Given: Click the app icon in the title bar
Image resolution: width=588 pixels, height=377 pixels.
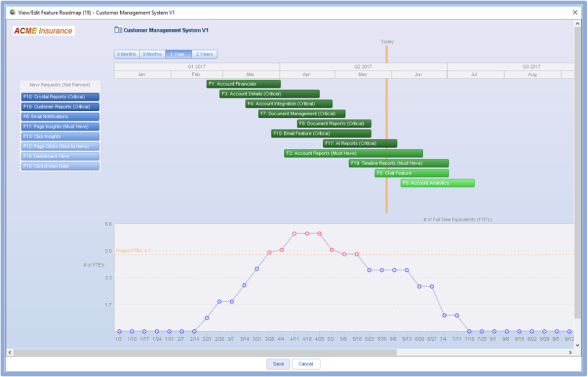Looking at the screenshot, I should 12,12.
